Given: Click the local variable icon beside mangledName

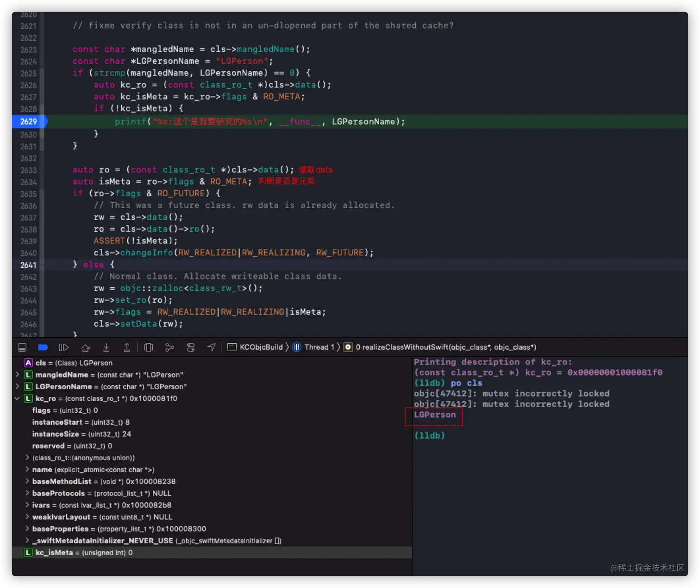Looking at the screenshot, I should pyautogui.click(x=28, y=375).
